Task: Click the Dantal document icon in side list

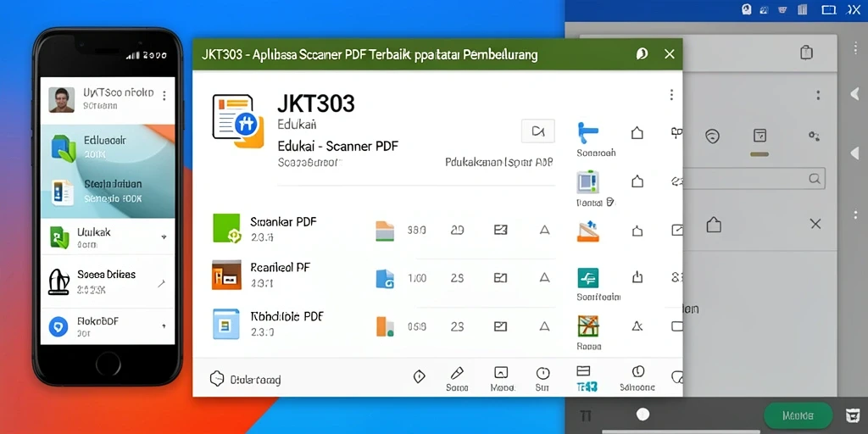Action: tap(588, 181)
